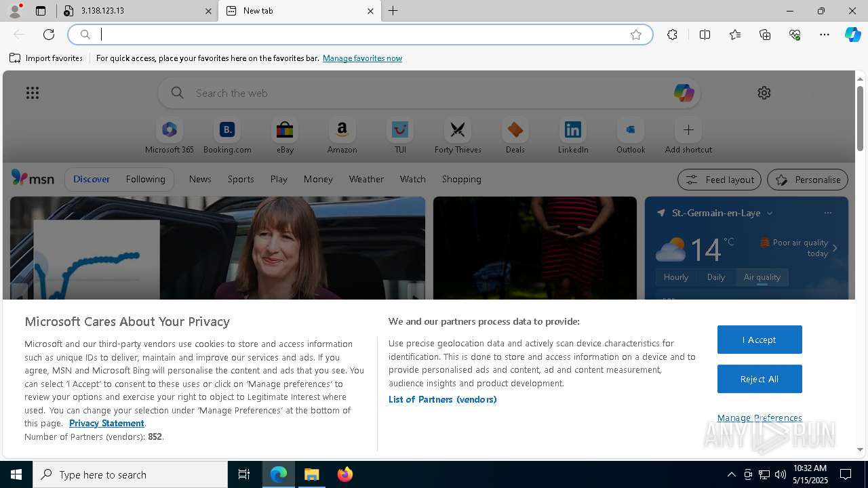Select the Air quality weather tab
The height and width of the screenshot is (488, 868).
coord(762,277)
